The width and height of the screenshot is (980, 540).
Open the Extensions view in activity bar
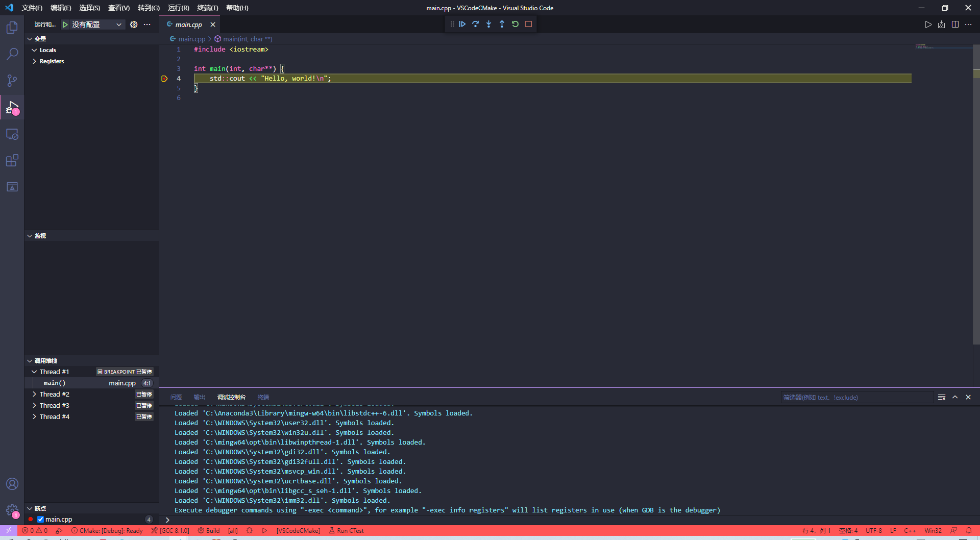[12, 161]
